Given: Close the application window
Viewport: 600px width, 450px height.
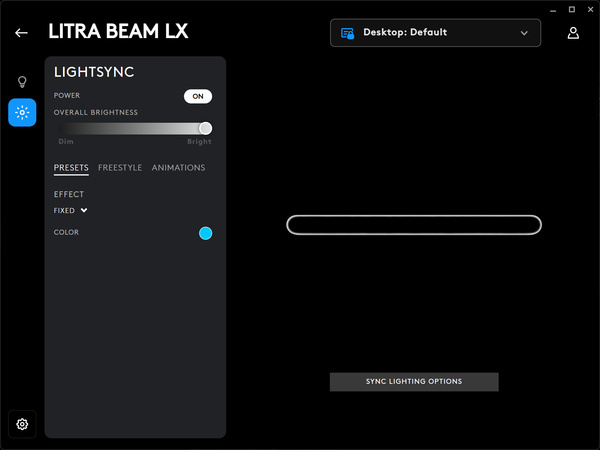Looking at the screenshot, I should tap(590, 10).
